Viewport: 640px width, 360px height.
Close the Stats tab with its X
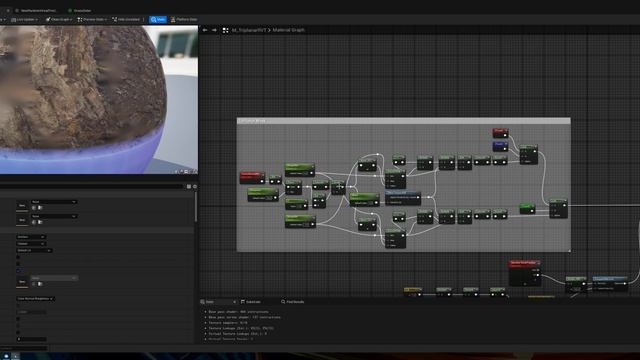click(x=234, y=302)
